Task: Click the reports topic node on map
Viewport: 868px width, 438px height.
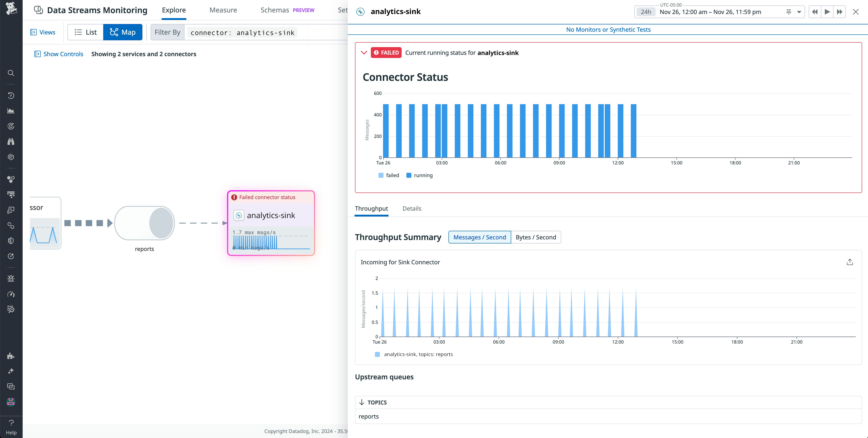Action: click(144, 223)
